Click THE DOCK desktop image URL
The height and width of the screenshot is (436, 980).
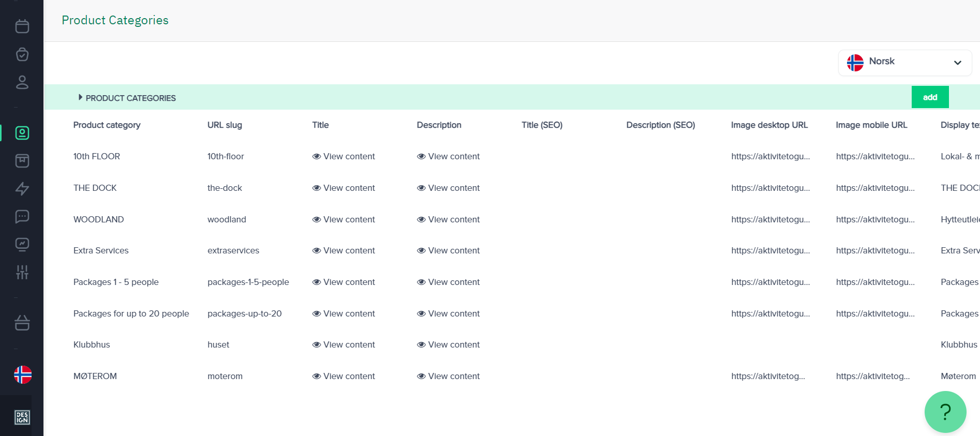[770, 188]
